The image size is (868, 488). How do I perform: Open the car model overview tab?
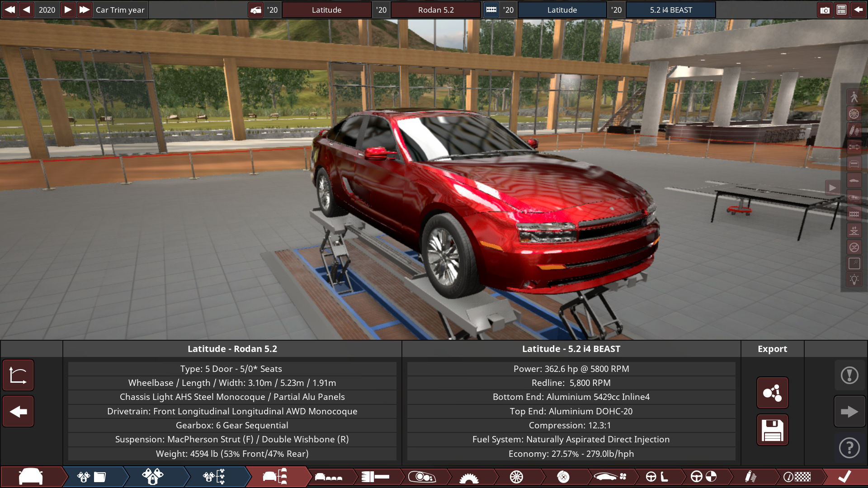(31, 477)
